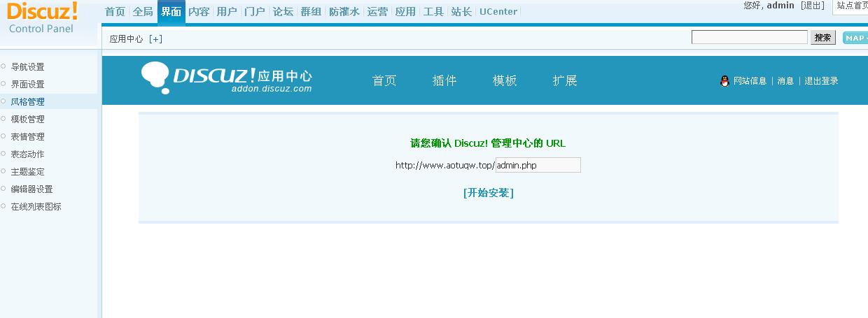This screenshot has height=318, width=868.
Task: Click the http://www.aotuqw.top/ URL text
Action: 445,166
